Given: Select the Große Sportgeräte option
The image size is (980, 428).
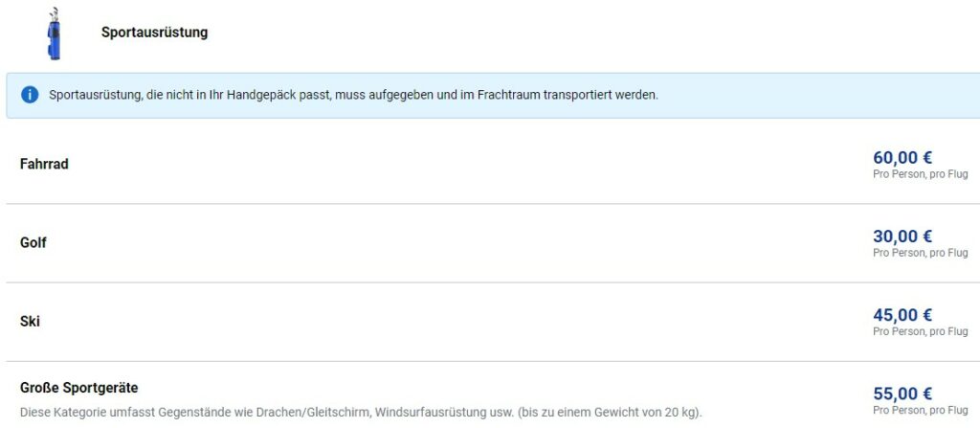Looking at the screenshot, I should pos(78,388).
